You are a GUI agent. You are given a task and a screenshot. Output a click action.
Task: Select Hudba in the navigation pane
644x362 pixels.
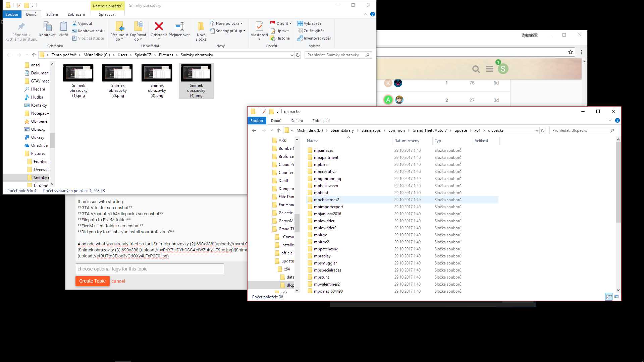pos(34,97)
